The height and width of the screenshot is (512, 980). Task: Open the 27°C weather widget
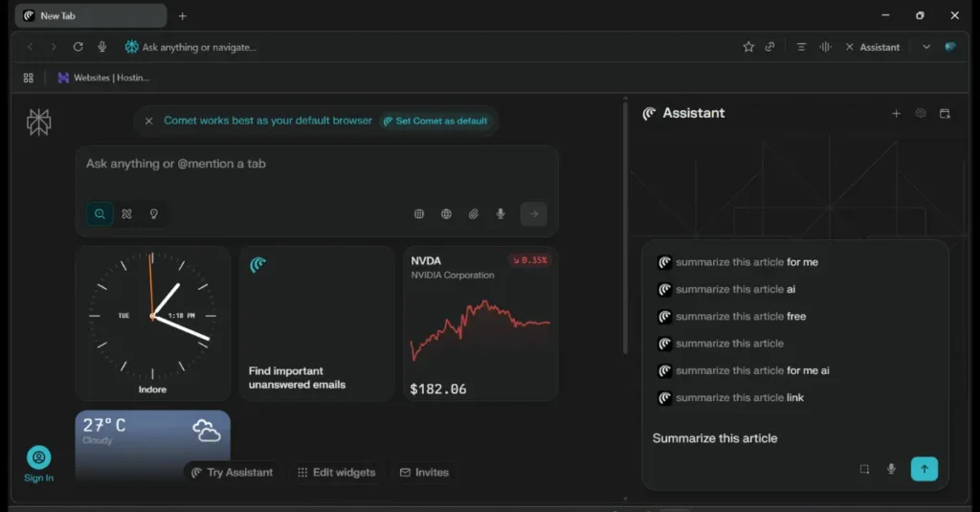pos(152,444)
